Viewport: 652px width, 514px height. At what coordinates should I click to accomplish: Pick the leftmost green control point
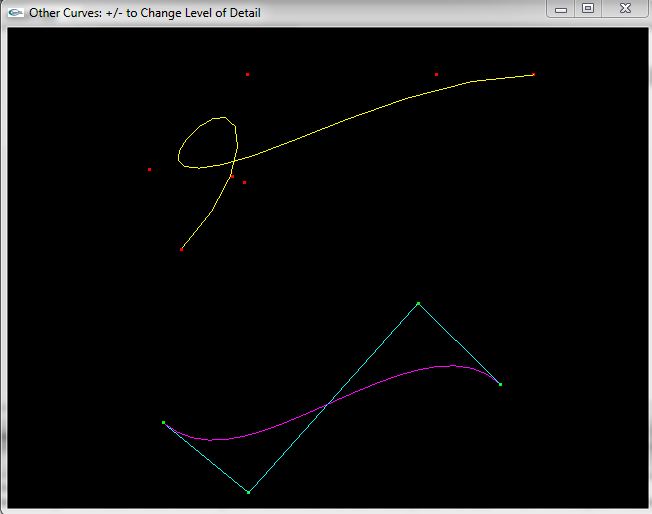point(163,423)
